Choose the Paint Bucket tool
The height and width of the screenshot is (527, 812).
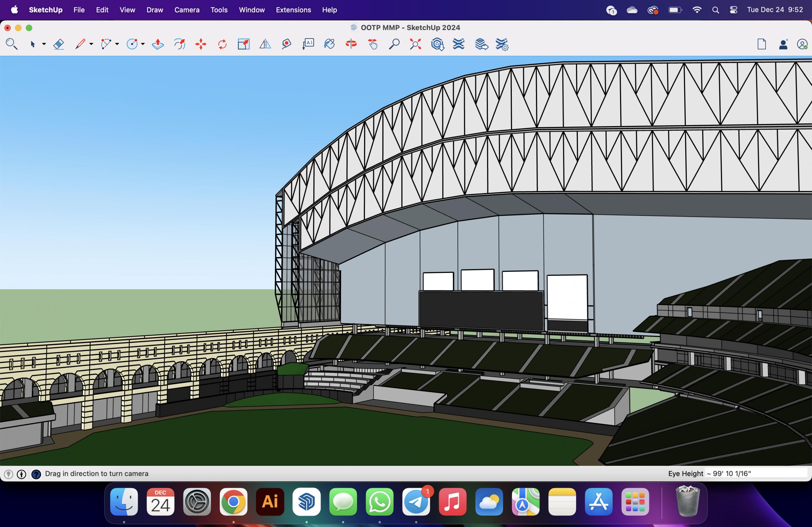click(x=329, y=44)
